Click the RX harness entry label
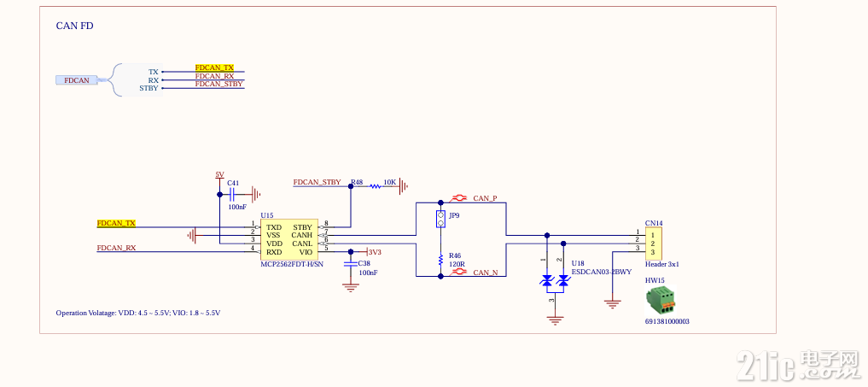Image resolution: width=868 pixels, height=387 pixels. point(154,80)
